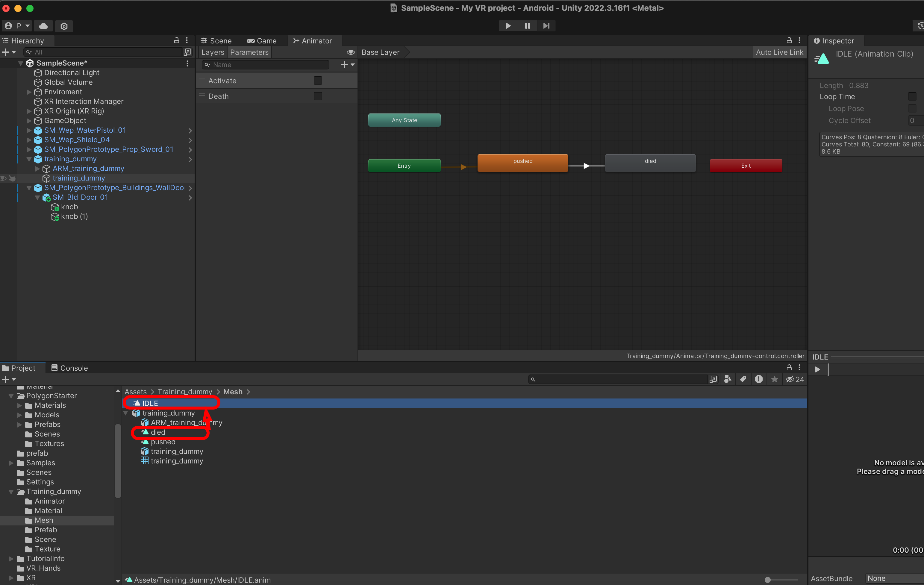
Task: Click the Auto Live Link button
Action: click(779, 52)
